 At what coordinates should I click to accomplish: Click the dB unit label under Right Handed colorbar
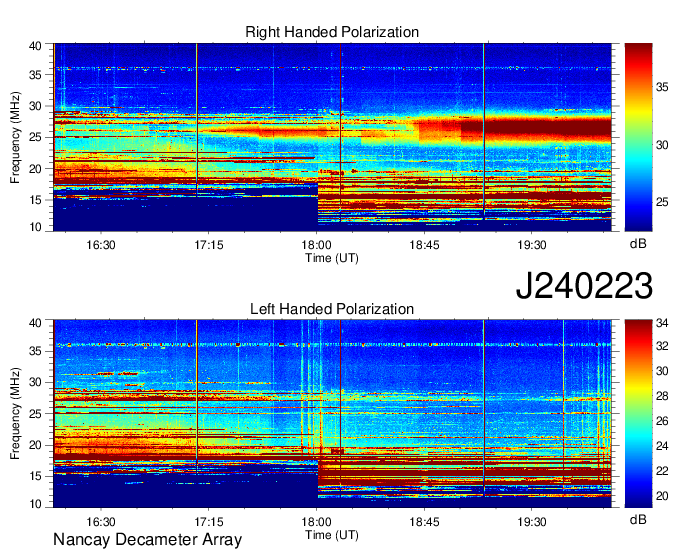tap(638, 244)
